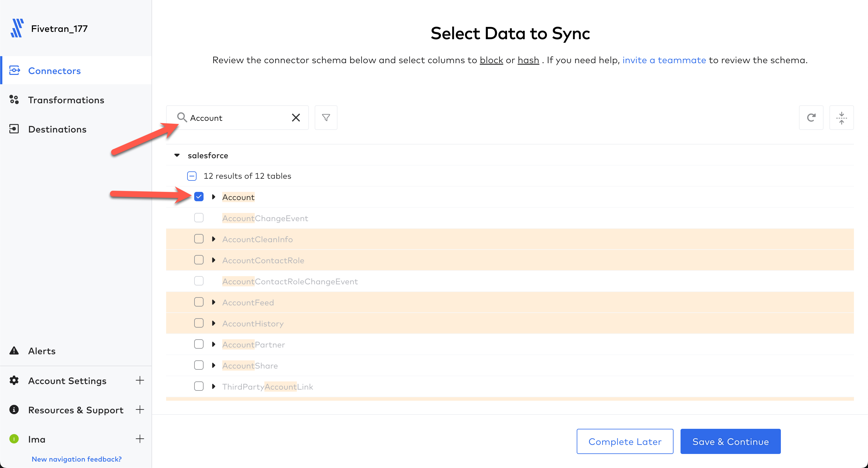
Task: Go to Transformations in sidebar
Action: (x=66, y=100)
